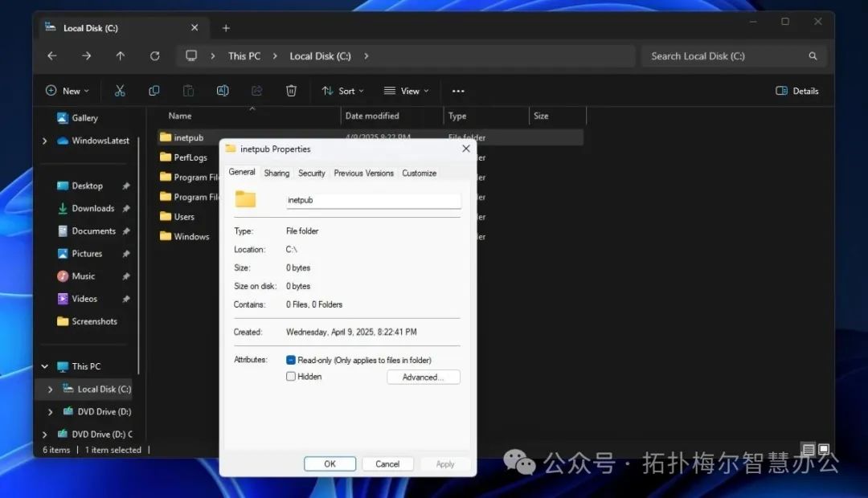The height and width of the screenshot is (498, 868).
Task: Expand the View options dropdown
Action: click(x=406, y=91)
